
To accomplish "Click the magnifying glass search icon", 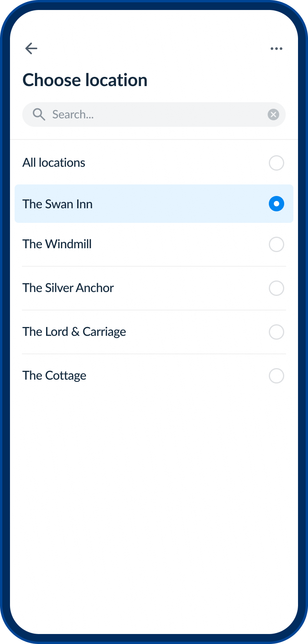I will pos(39,114).
